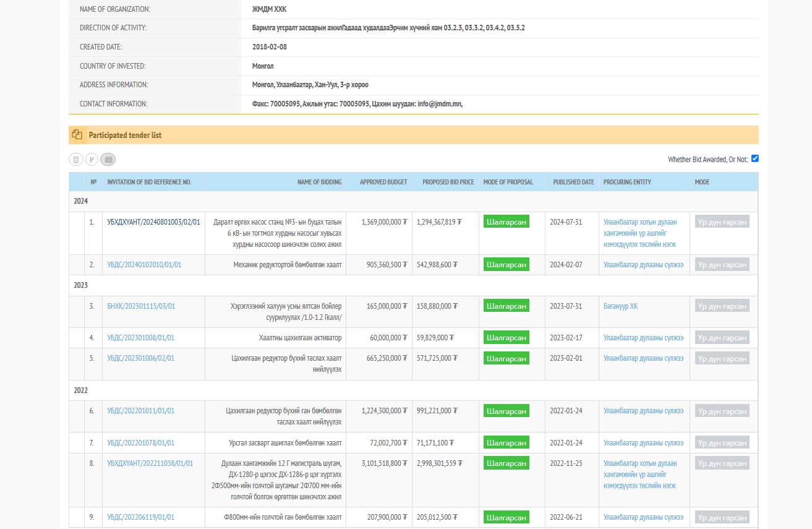The image size is (812, 529).
Task: Open tender УБДС/202206119/01/01 link
Action: 140,517
